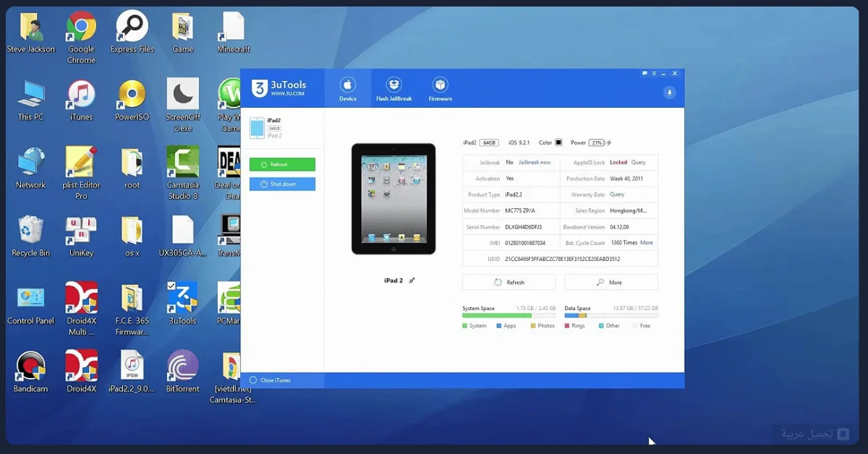Open the title bar dropdown menu arrow

[654, 74]
